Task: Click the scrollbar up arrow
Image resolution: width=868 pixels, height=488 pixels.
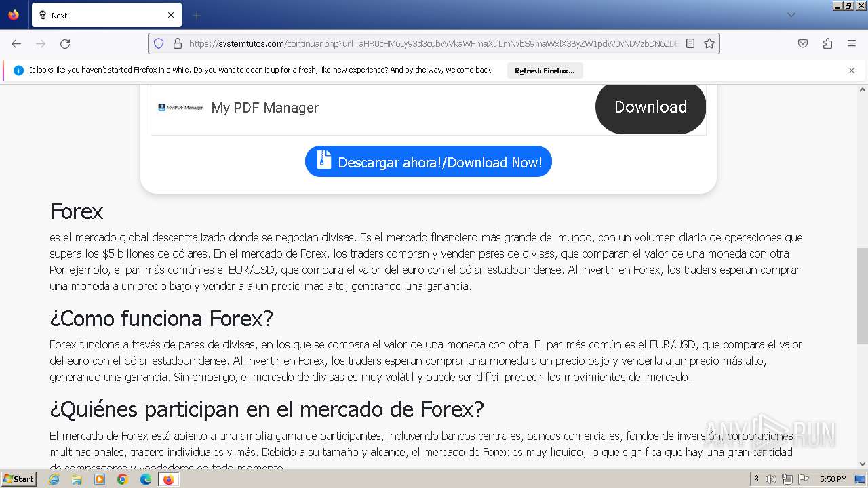Action: pyautogui.click(x=863, y=89)
